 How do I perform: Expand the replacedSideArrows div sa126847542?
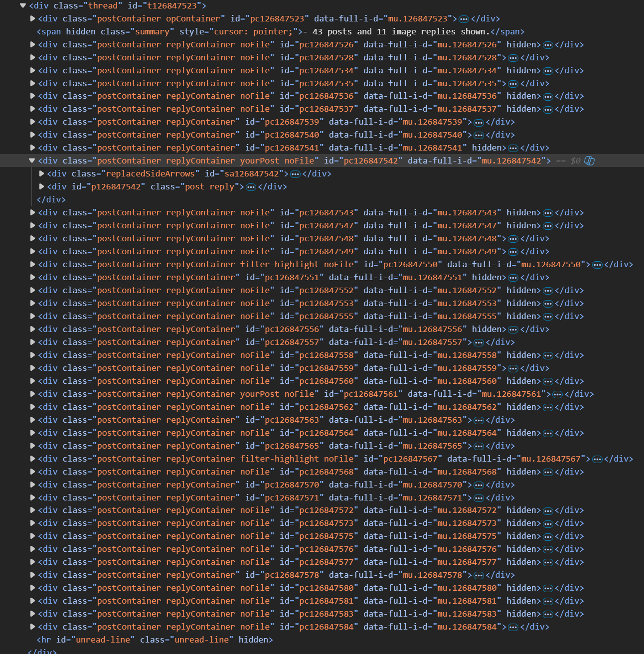coord(42,174)
